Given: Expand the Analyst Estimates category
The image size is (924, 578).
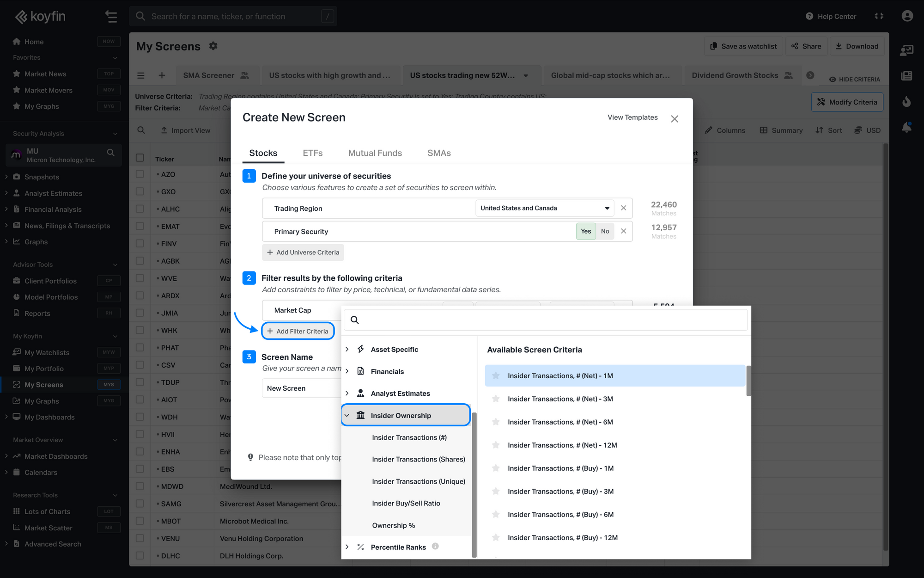Looking at the screenshot, I should (x=347, y=393).
